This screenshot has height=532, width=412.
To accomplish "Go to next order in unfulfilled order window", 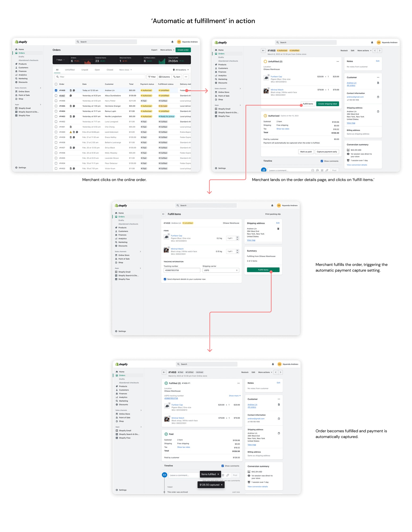I will (x=380, y=51).
